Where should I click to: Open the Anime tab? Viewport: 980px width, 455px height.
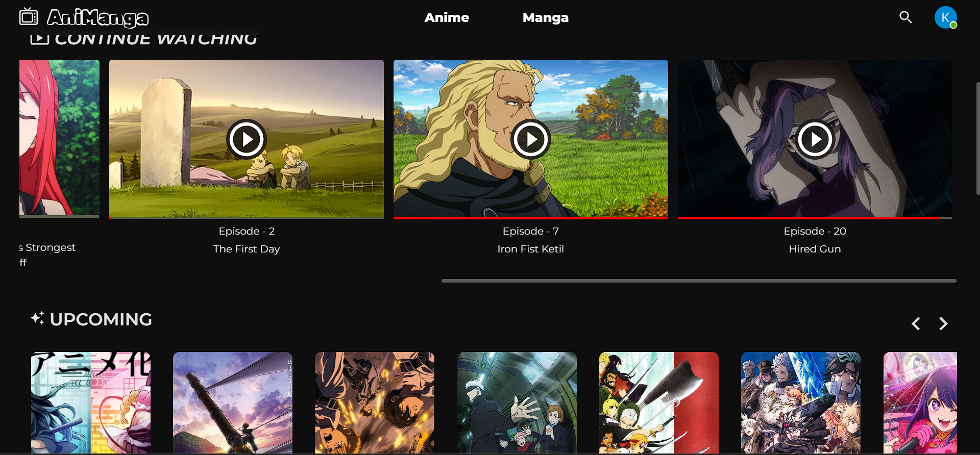[447, 17]
